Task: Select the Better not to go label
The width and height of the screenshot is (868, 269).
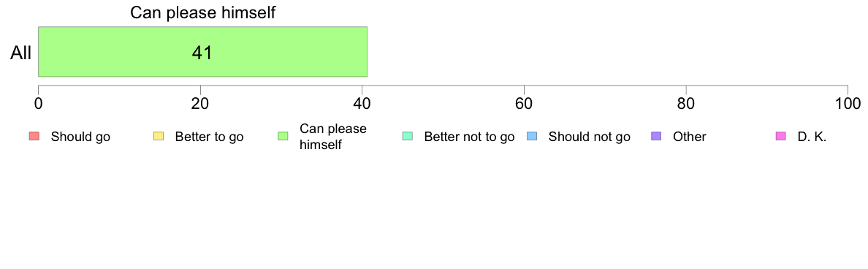Action: coord(469,137)
